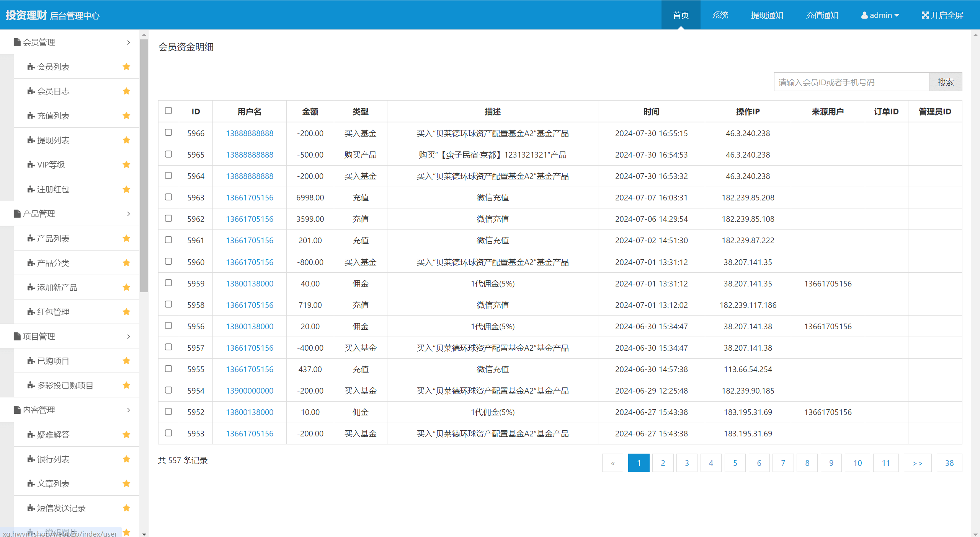Check the checkbox for record 5966
This screenshot has height=537, width=980.
(168, 133)
